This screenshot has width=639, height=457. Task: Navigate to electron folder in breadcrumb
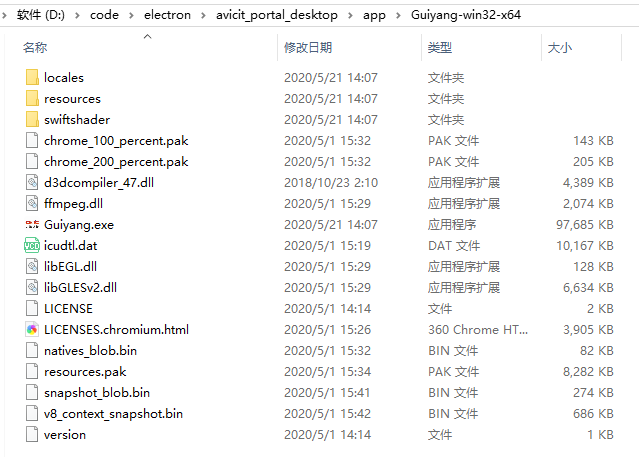click(167, 15)
